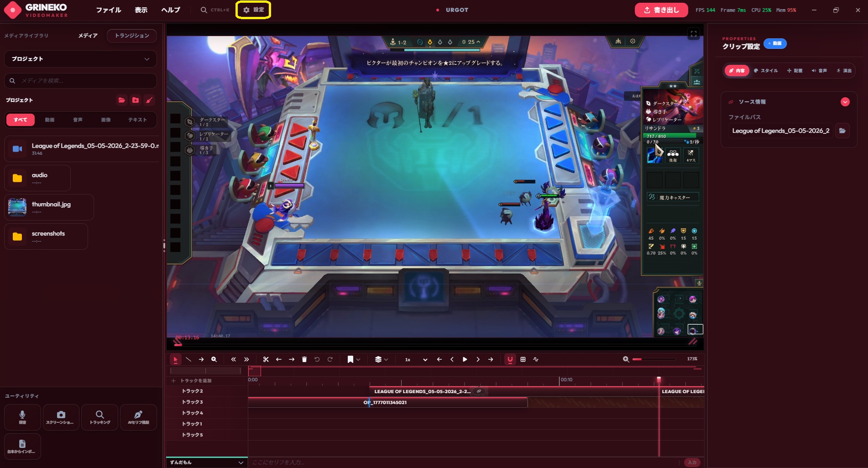Open the tracking utility with magnifier icon
868x468 pixels.
tap(99, 417)
